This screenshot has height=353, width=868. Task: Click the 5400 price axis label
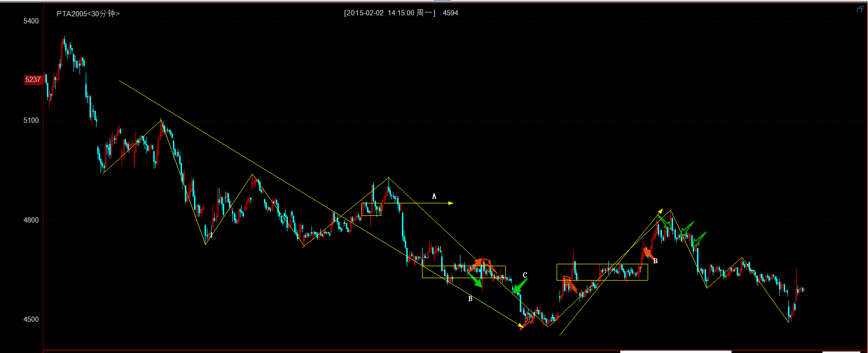coord(31,21)
